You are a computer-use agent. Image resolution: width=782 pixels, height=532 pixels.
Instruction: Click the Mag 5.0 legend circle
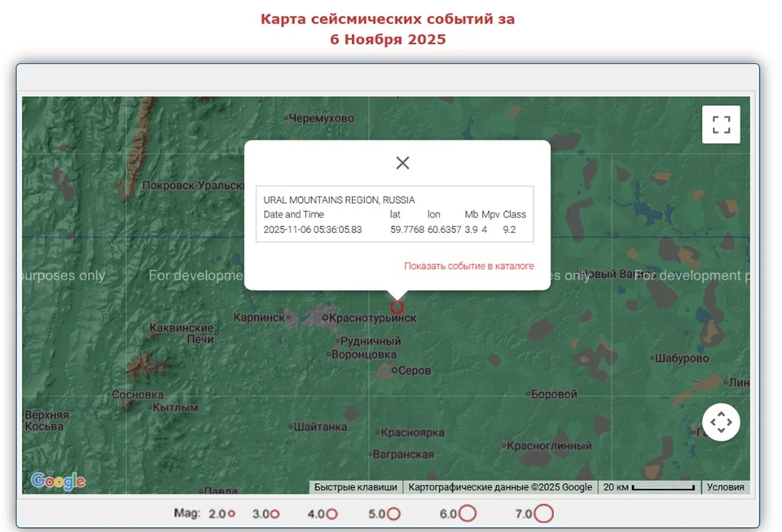[393, 514]
